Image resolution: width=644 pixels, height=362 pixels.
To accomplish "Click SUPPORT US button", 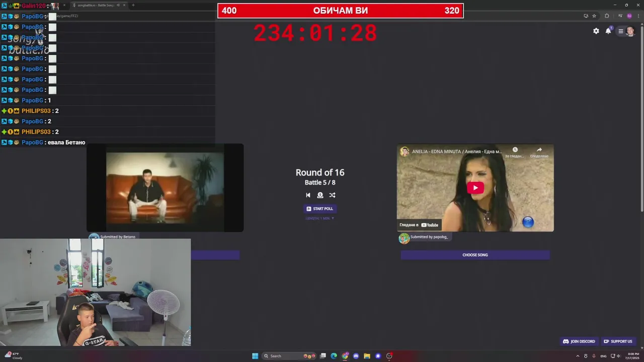I will (618, 341).
